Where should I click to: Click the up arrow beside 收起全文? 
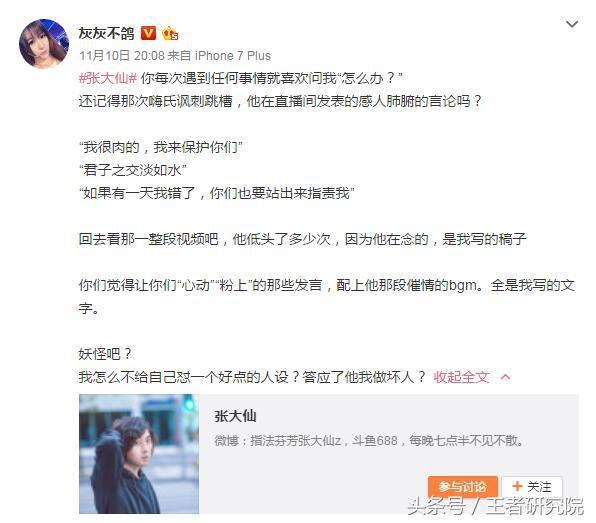coord(505,377)
